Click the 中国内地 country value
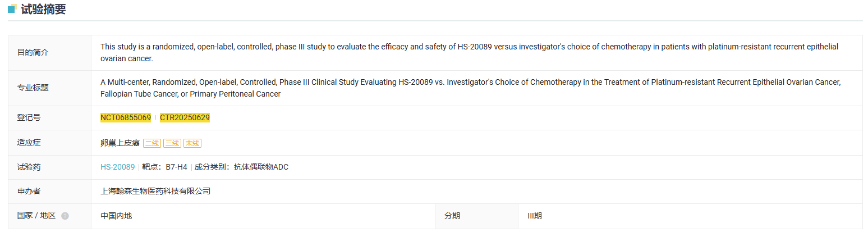The height and width of the screenshot is (232, 868). (116, 216)
